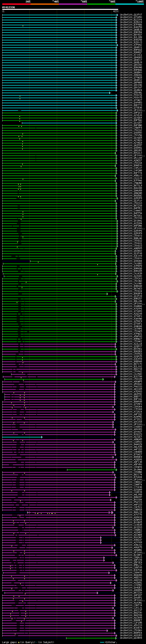146x644 pixels.
Task: Click the red 20% identity legend swatch
Action: 16,4
